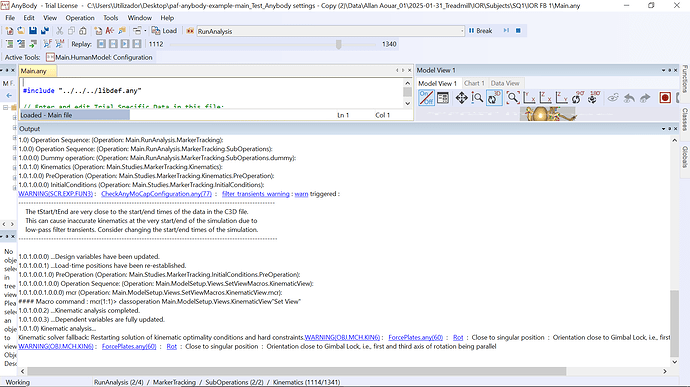This screenshot has width=690, height=387.
Task: Click the Output horizontal scrollbar right arrow
Action: 664,371
